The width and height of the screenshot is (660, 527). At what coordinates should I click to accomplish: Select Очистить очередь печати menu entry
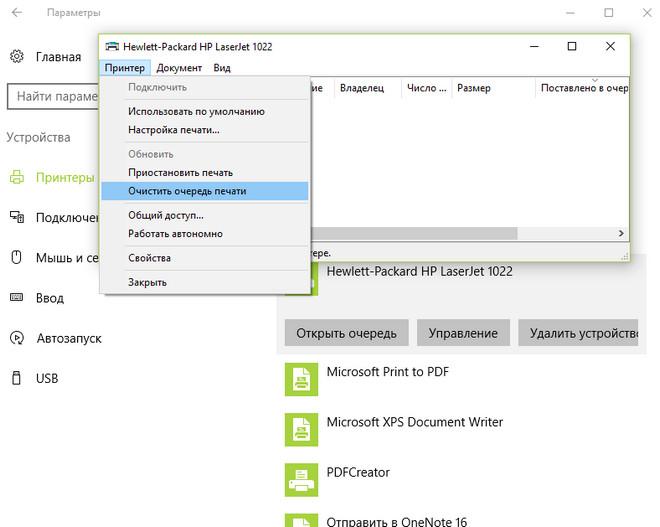click(187, 191)
